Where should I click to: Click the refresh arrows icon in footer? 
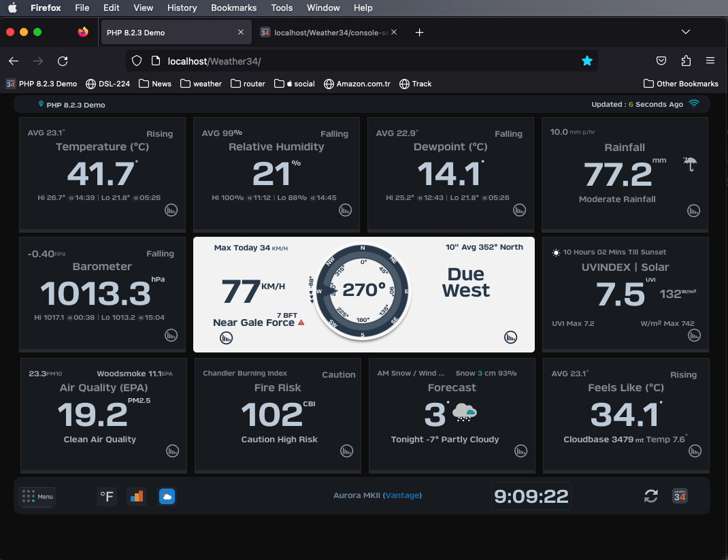pyautogui.click(x=651, y=496)
